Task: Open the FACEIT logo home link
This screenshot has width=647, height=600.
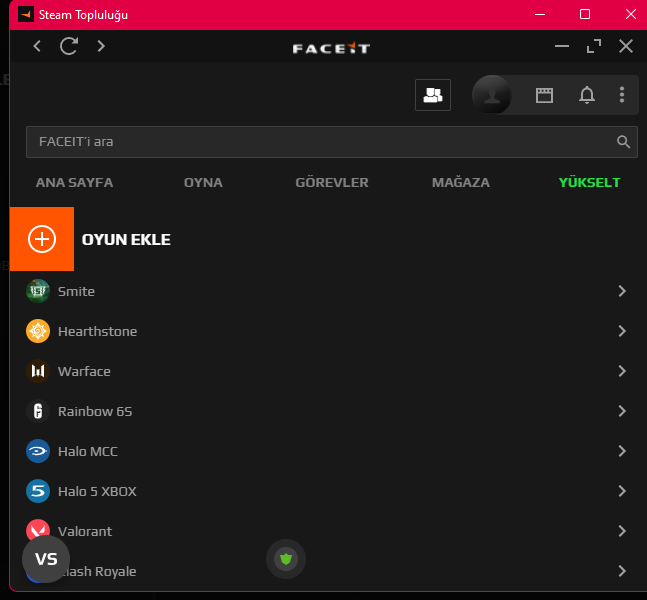Action: 331,48
